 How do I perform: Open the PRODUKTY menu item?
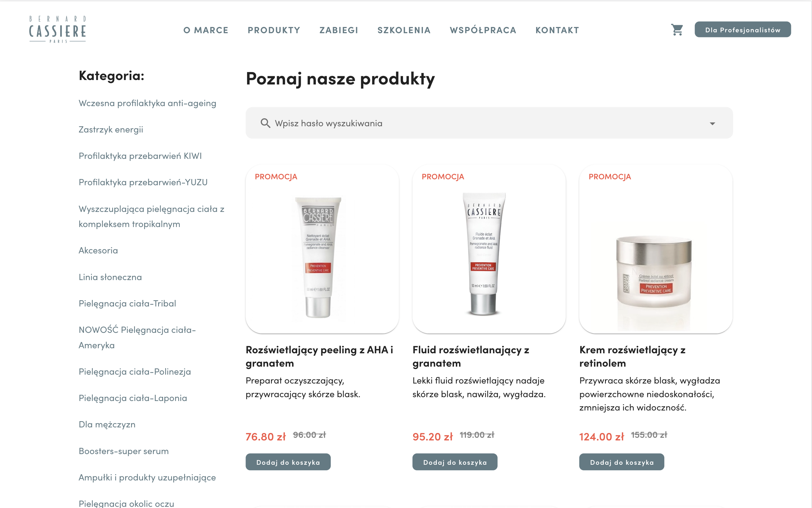click(274, 30)
